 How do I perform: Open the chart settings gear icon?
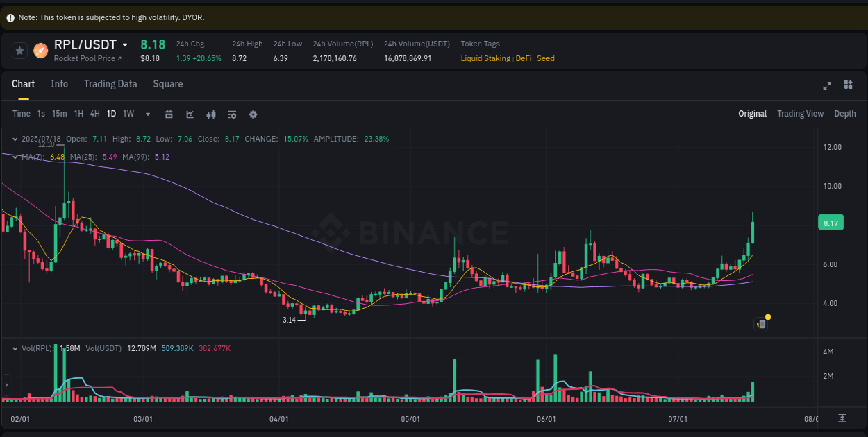coord(253,114)
